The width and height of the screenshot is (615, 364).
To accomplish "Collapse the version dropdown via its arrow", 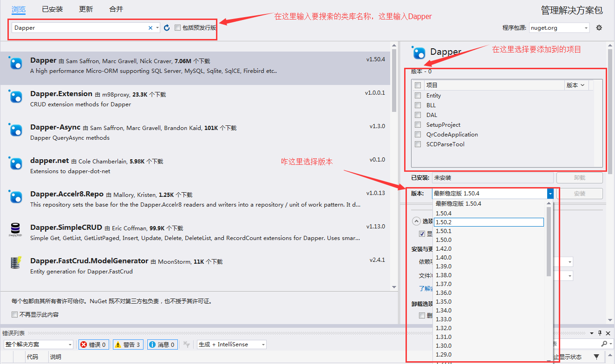I will click(550, 194).
